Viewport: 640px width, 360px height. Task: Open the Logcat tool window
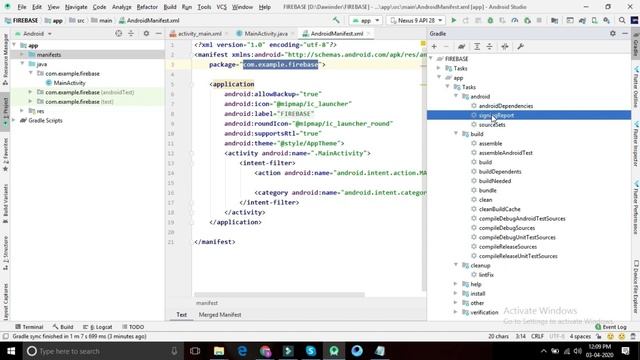tap(98, 327)
